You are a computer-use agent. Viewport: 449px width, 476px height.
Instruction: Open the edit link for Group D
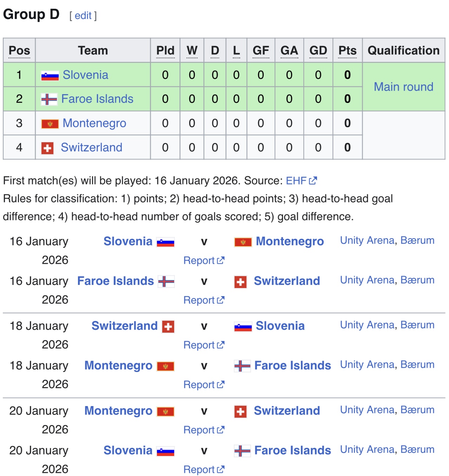(83, 15)
